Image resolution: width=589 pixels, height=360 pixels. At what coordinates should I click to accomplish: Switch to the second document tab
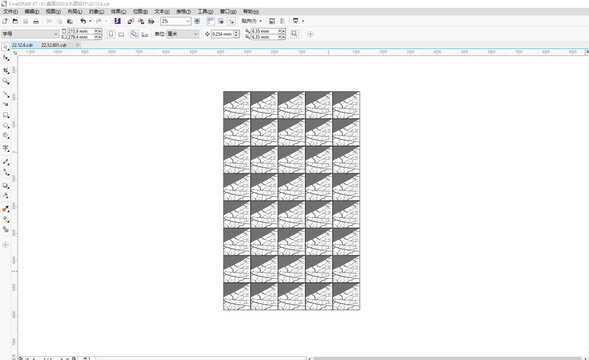pos(54,45)
